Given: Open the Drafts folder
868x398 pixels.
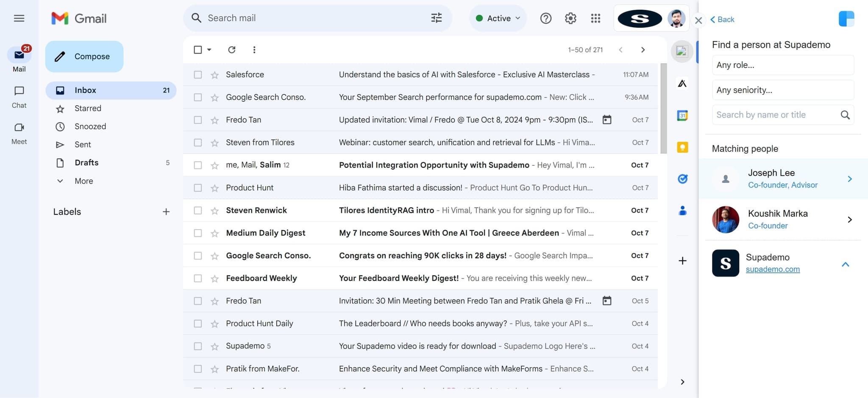Looking at the screenshot, I should click(x=86, y=163).
